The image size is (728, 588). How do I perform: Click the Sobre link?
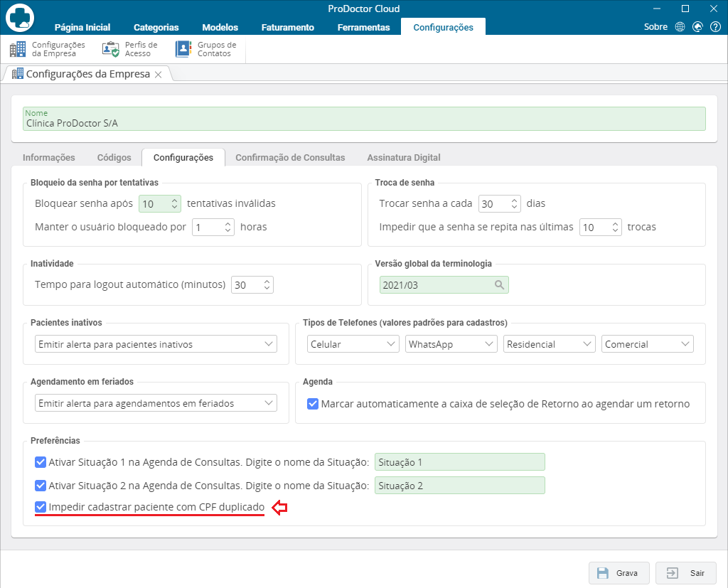coord(655,27)
